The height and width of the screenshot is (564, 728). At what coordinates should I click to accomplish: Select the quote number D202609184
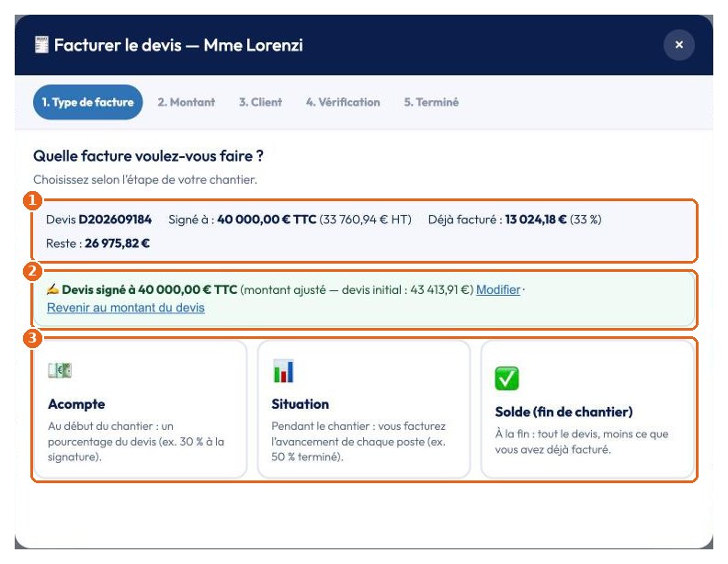click(x=115, y=220)
